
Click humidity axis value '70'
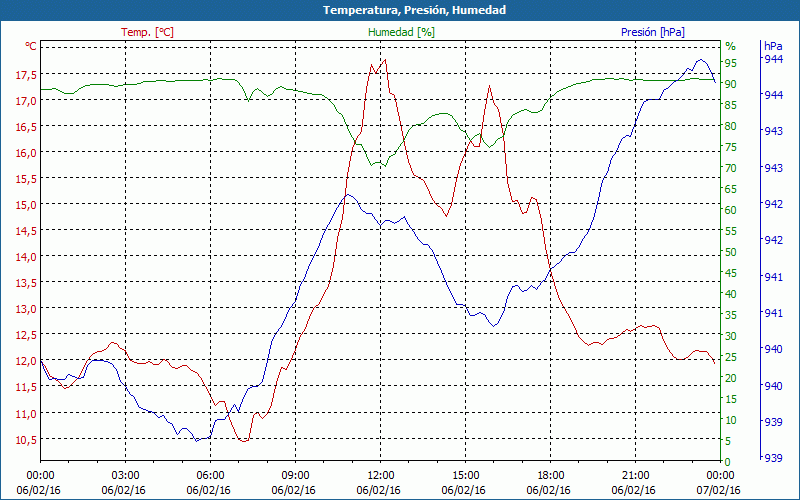tap(731, 168)
